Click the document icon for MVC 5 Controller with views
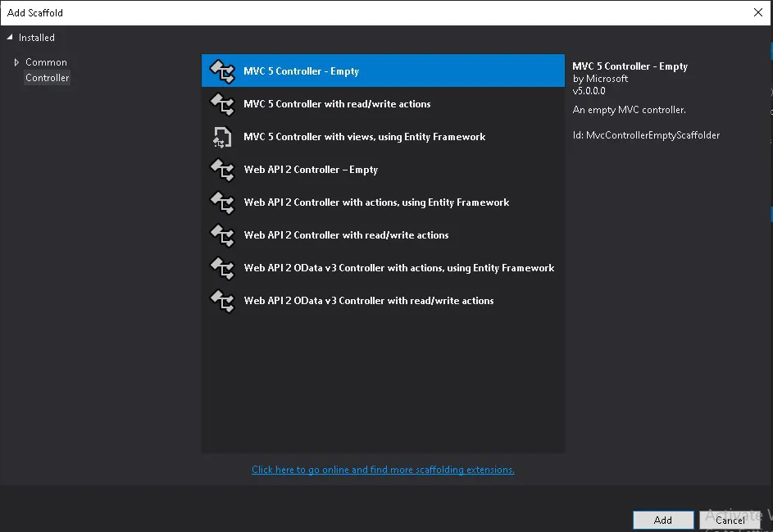Image resolution: width=773 pixels, height=532 pixels. point(222,137)
